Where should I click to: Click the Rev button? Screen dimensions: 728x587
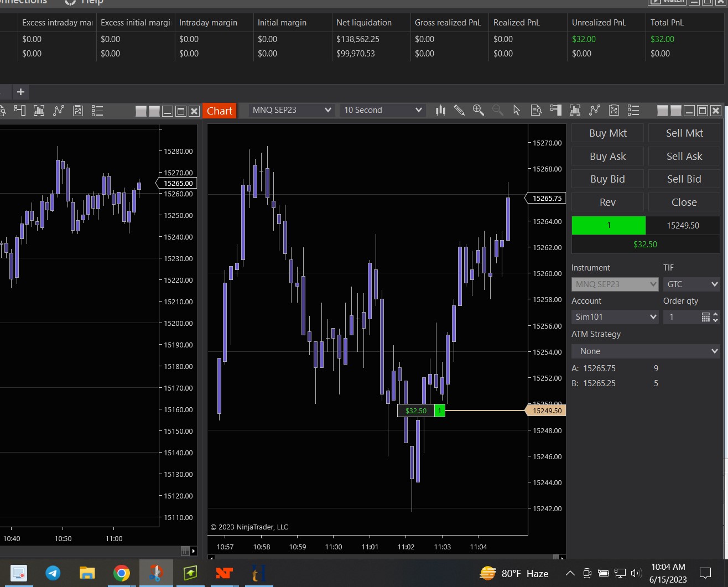point(607,202)
